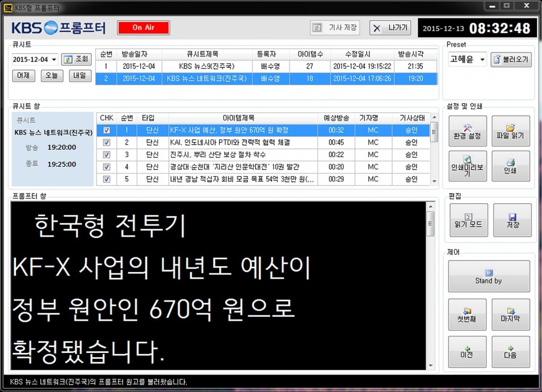
Task: Select item 내년 경남 적십자 회비 row
Action: (263, 179)
